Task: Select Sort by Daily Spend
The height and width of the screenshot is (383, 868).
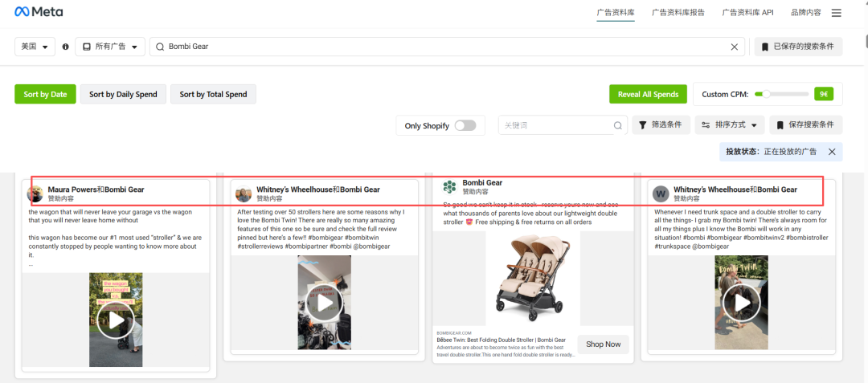Action: (124, 94)
